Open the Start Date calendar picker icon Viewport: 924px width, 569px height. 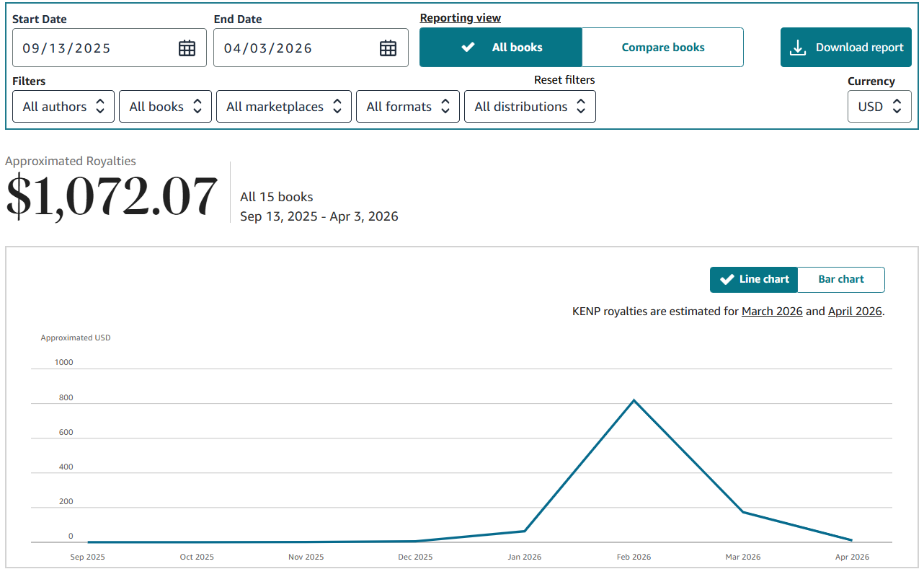(x=187, y=48)
